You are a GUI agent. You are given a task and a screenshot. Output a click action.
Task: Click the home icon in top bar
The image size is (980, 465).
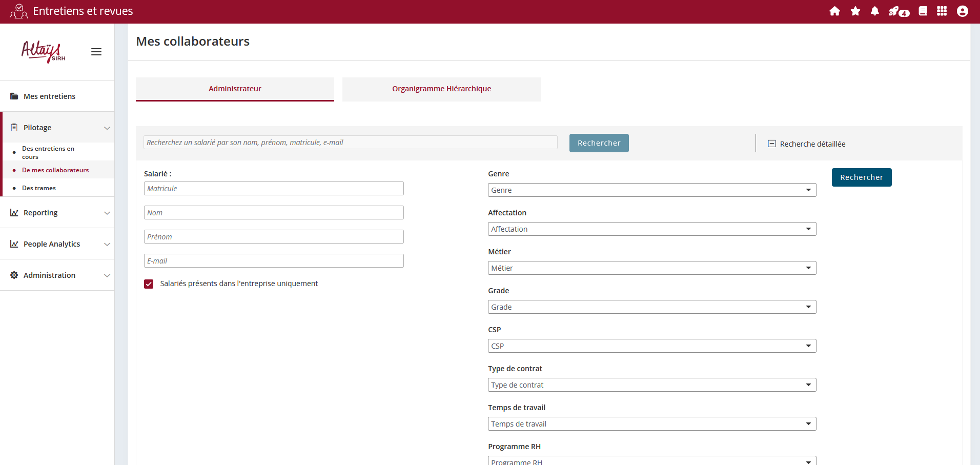click(834, 11)
